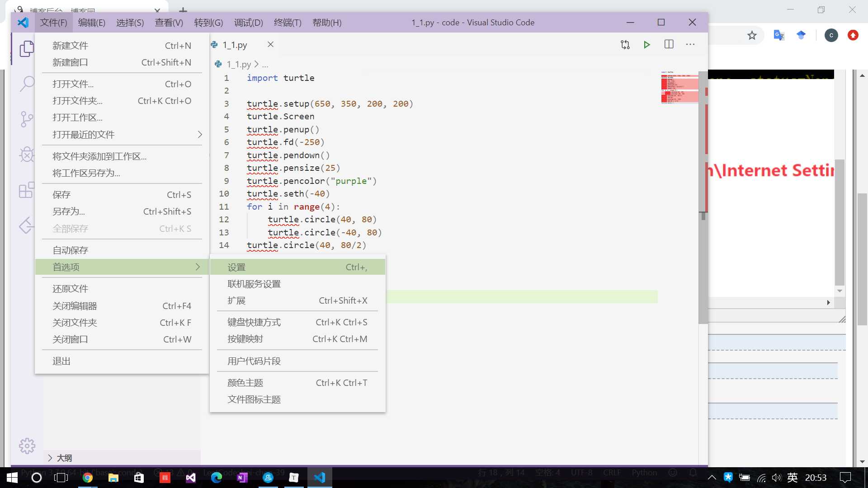This screenshot has height=488, width=868.
Task: Open the compare changes icon
Action: (625, 44)
